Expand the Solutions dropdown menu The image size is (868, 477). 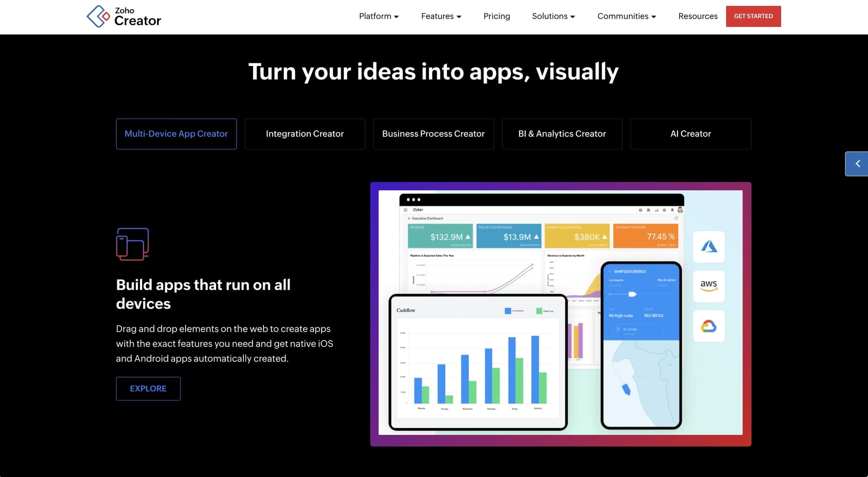click(x=552, y=15)
